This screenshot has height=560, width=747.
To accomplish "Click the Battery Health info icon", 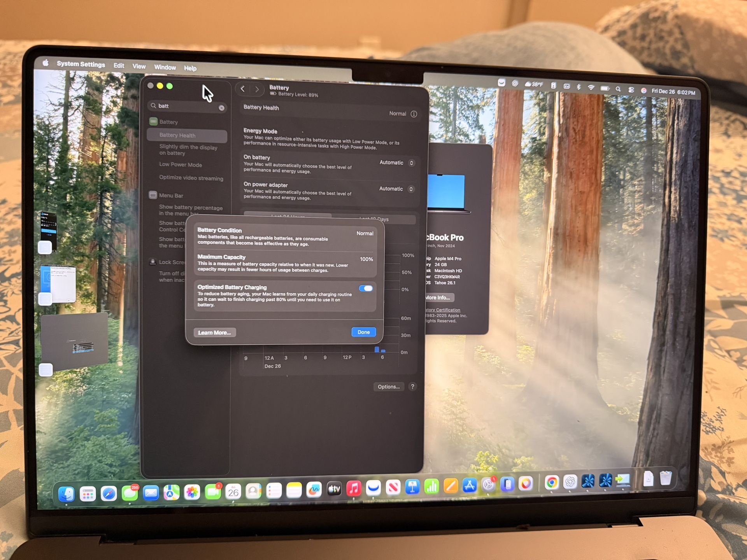I will [414, 114].
